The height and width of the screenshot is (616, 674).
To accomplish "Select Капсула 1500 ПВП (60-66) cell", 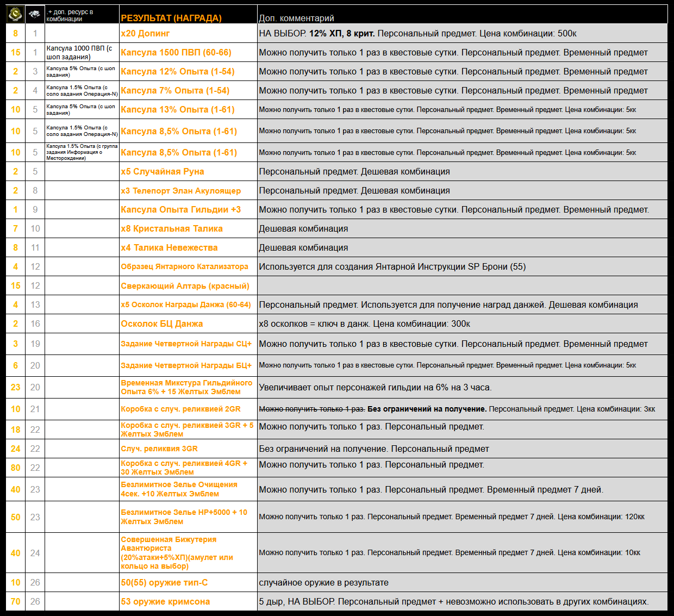I will pyautogui.click(x=176, y=52).
